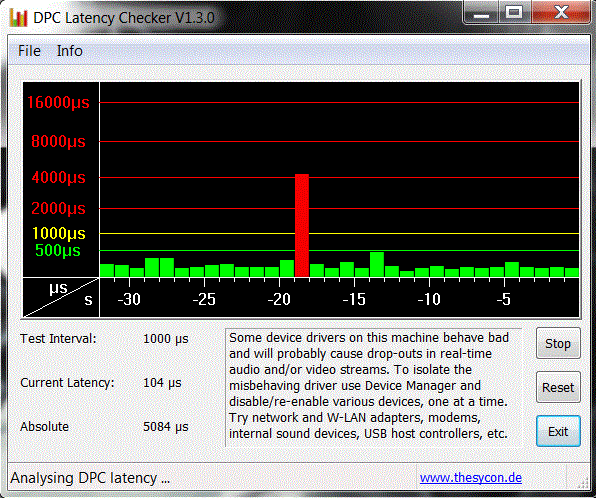The width and height of the screenshot is (596, 498).
Task: Click the -20 time axis label
Action: [279, 300]
